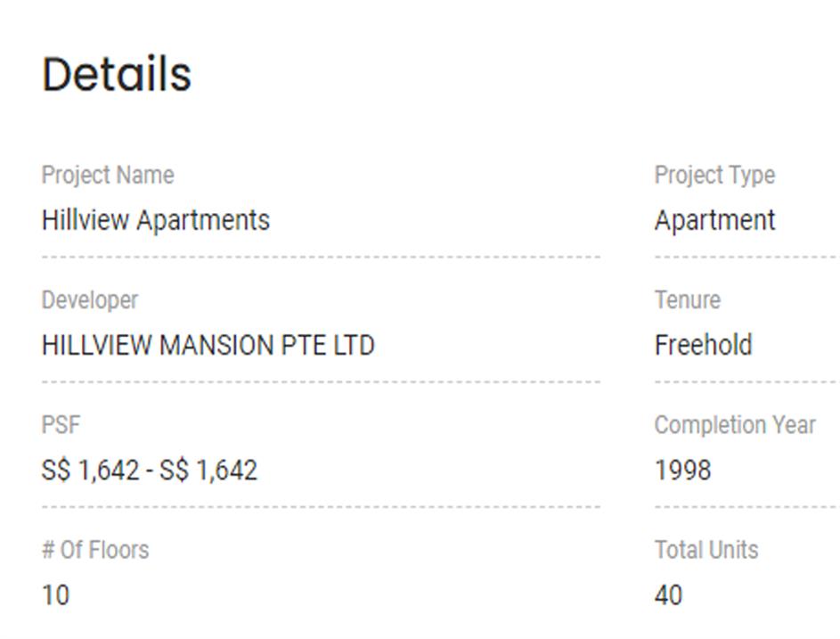Click the Project Name field label
Screen dimensions: 840x639
coord(108,175)
